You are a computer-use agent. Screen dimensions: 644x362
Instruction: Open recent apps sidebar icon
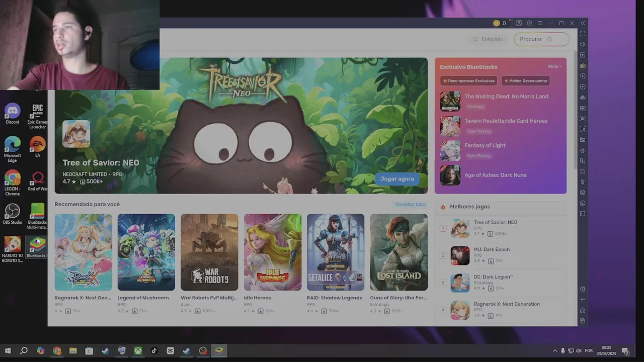coord(583,321)
